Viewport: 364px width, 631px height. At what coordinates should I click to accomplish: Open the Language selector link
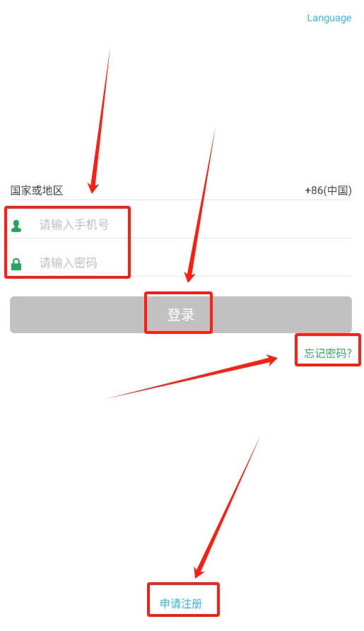click(x=329, y=18)
